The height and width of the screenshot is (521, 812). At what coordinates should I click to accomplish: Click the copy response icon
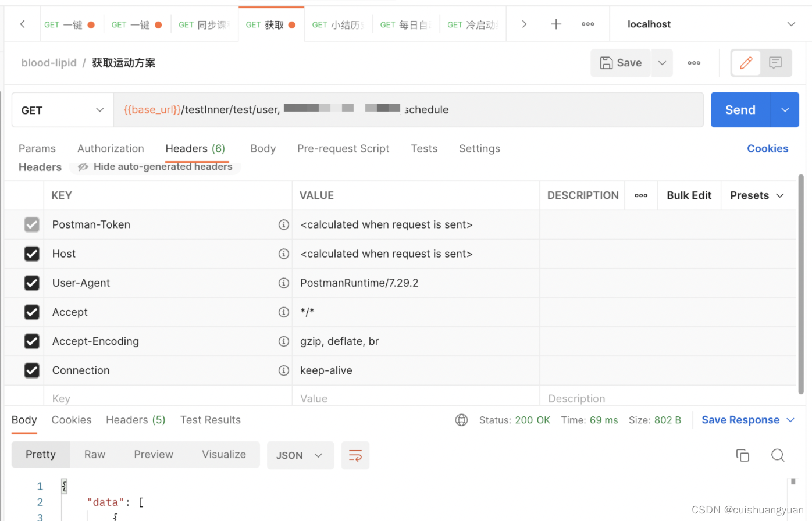[743, 455]
